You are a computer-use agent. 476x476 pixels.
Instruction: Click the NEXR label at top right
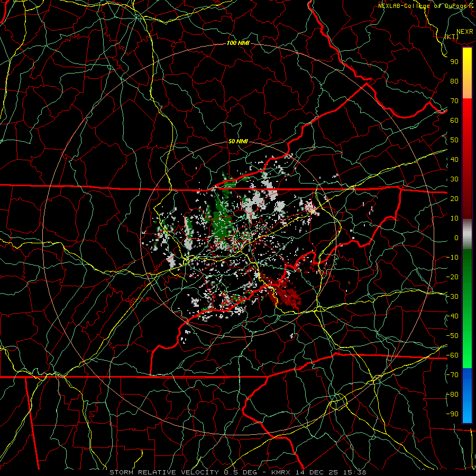click(x=464, y=32)
